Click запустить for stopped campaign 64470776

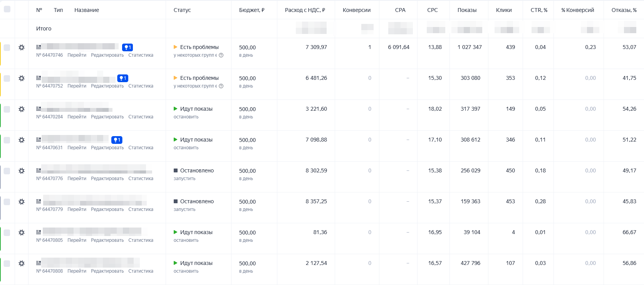pos(184,179)
